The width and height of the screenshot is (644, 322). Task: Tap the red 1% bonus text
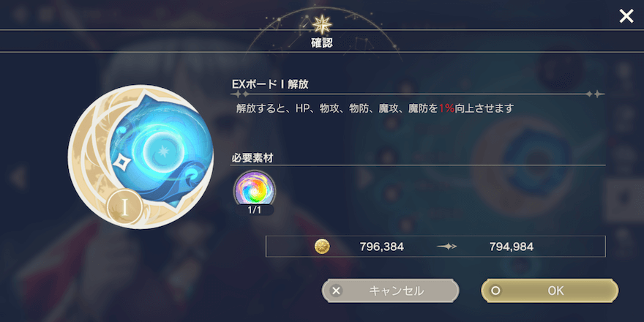click(x=446, y=109)
